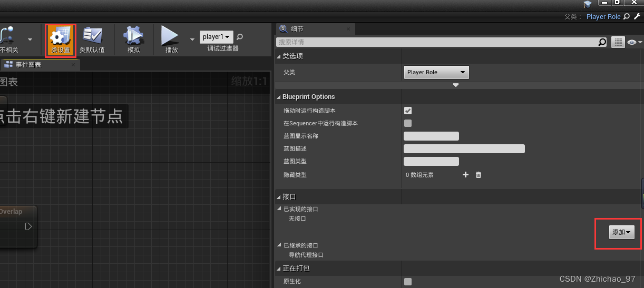This screenshot has height=288, width=644.
Task: Click the Player Role parent class link
Action: pos(603,16)
